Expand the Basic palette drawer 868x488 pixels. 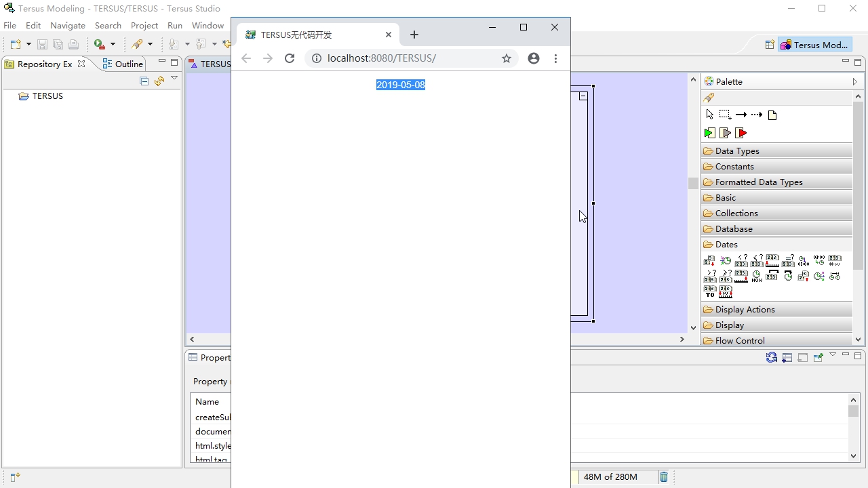[777, 198]
